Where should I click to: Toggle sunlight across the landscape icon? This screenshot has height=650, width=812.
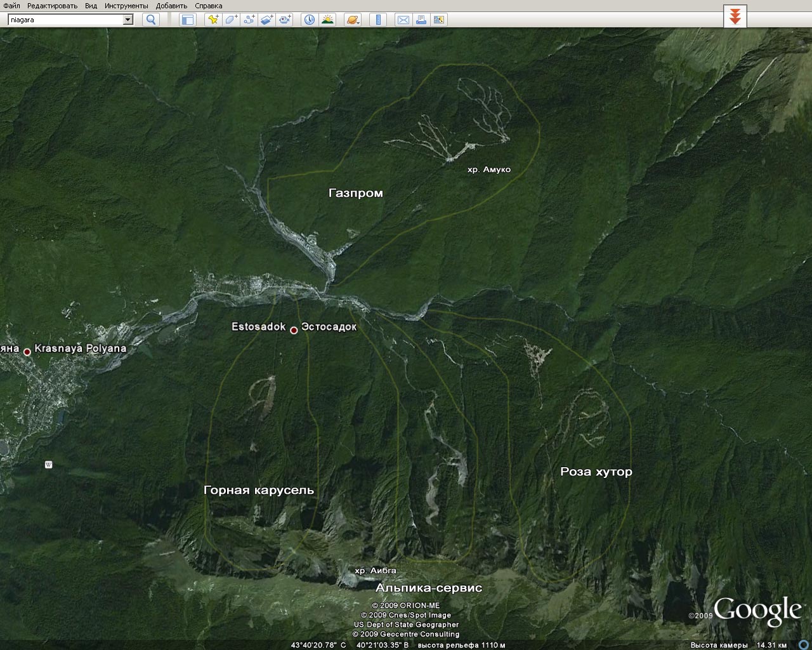coord(327,20)
